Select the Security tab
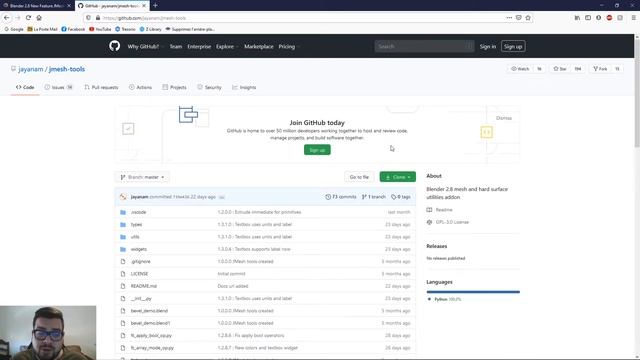640x360 pixels. [x=209, y=87]
